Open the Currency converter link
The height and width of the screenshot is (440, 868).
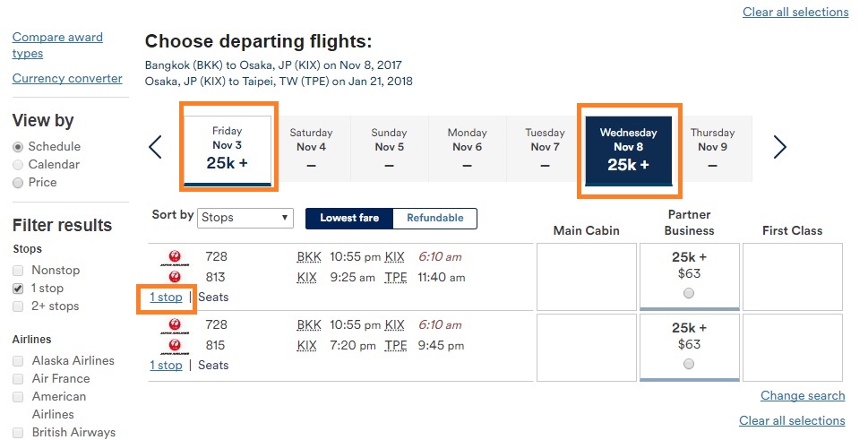point(67,79)
